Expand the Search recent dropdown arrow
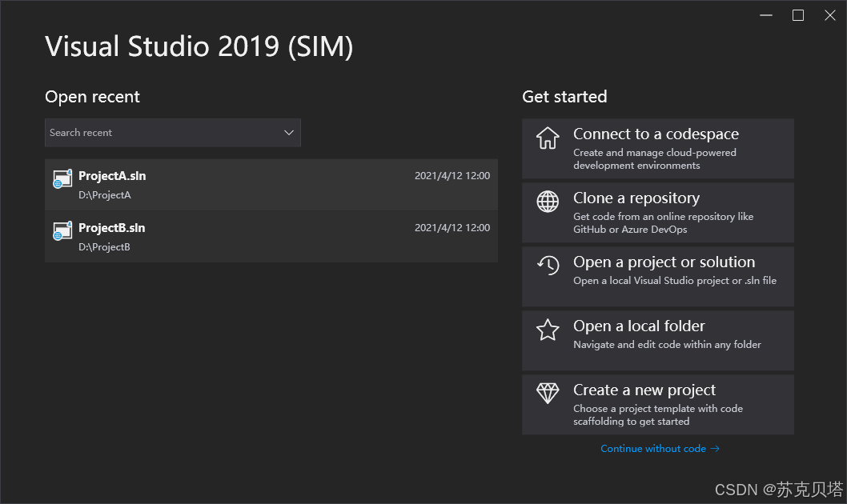The width and height of the screenshot is (847, 504). click(289, 133)
